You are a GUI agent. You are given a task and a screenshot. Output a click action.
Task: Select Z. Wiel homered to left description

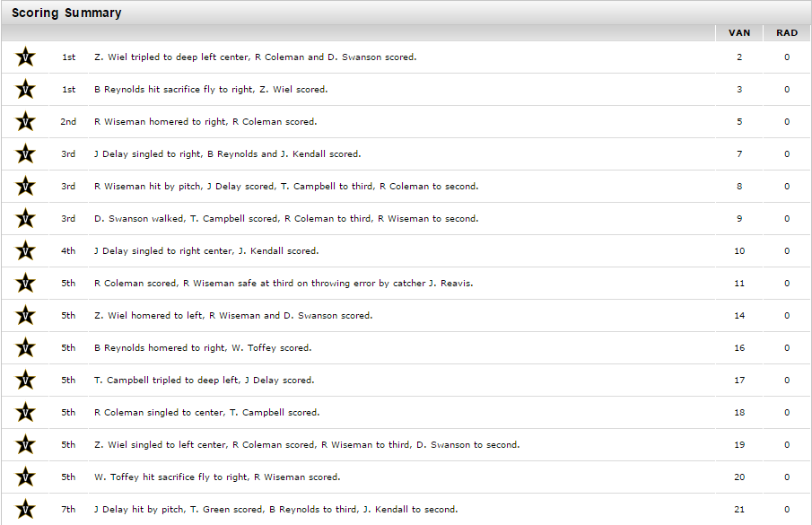click(x=233, y=315)
